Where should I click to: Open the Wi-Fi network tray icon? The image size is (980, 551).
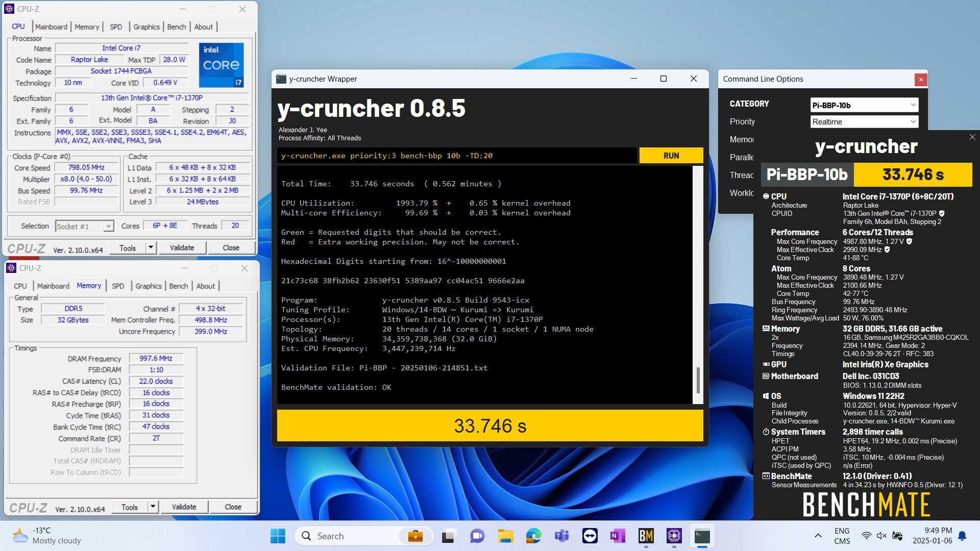(866, 536)
